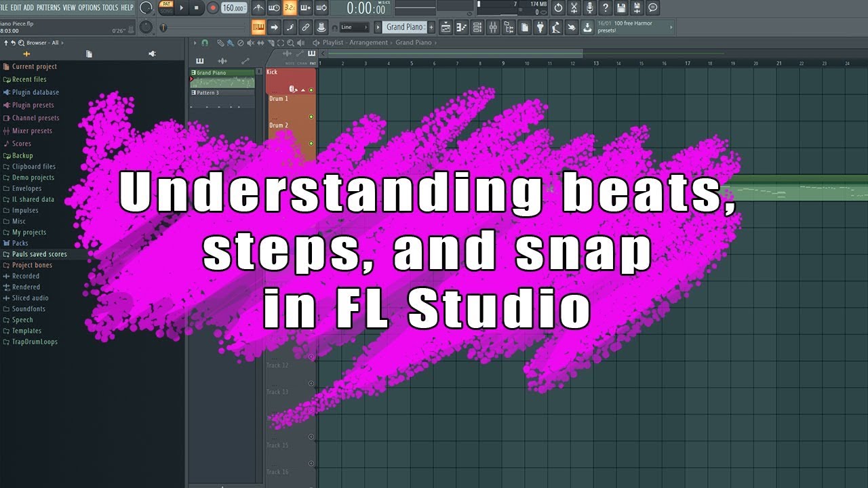The image size is (868, 488).
Task: Click the note/clip grouping icon
Action: pos(290,27)
